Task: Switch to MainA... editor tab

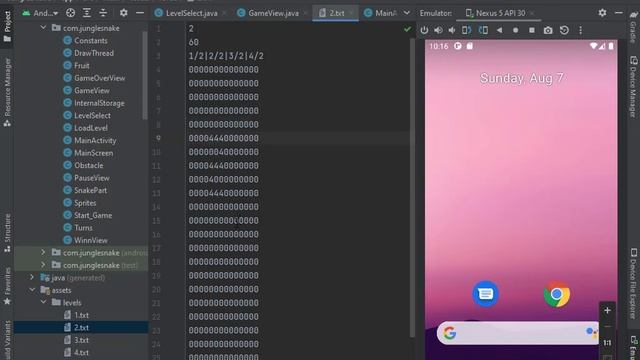Action: pyautogui.click(x=380, y=13)
